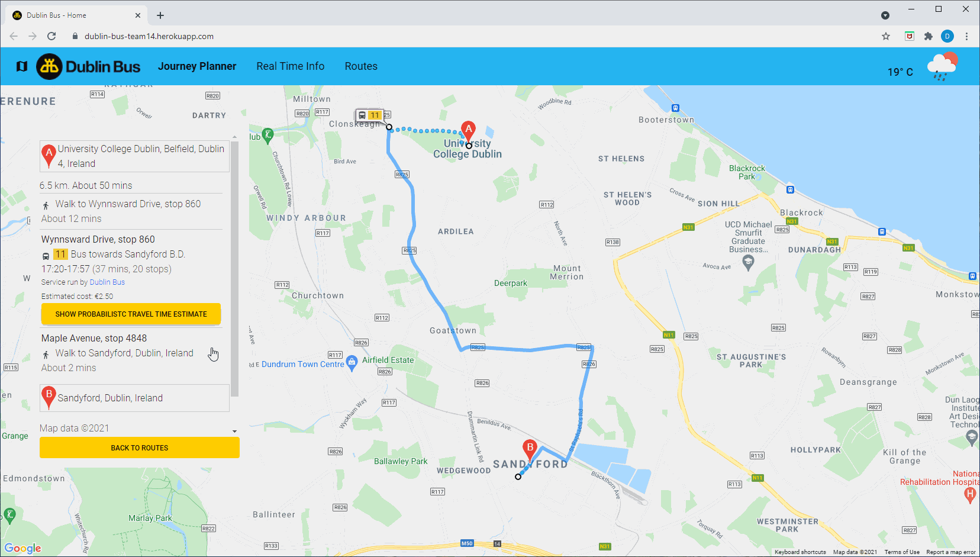The height and width of the screenshot is (557, 980).
Task: Click the Airfield Estate map label
Action: [388, 360]
